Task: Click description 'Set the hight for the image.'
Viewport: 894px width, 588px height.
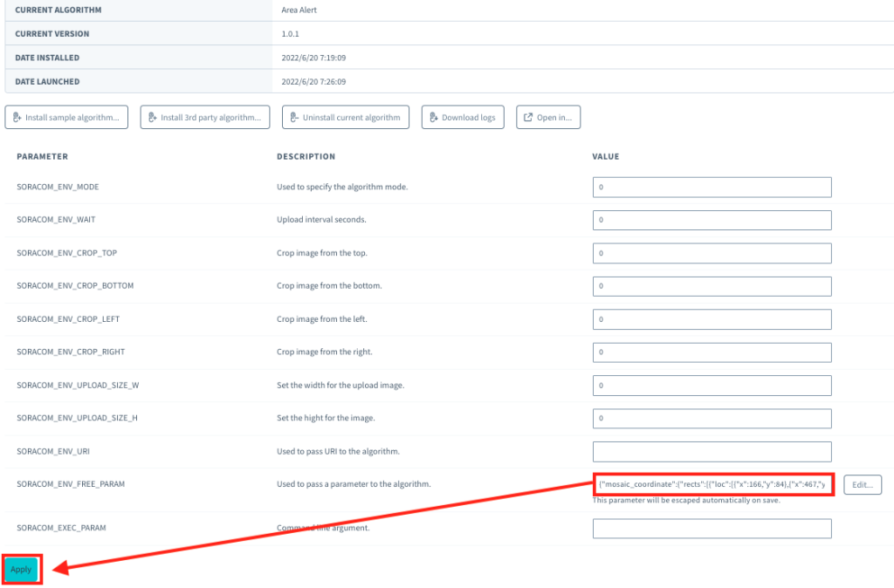Action: pos(327,418)
